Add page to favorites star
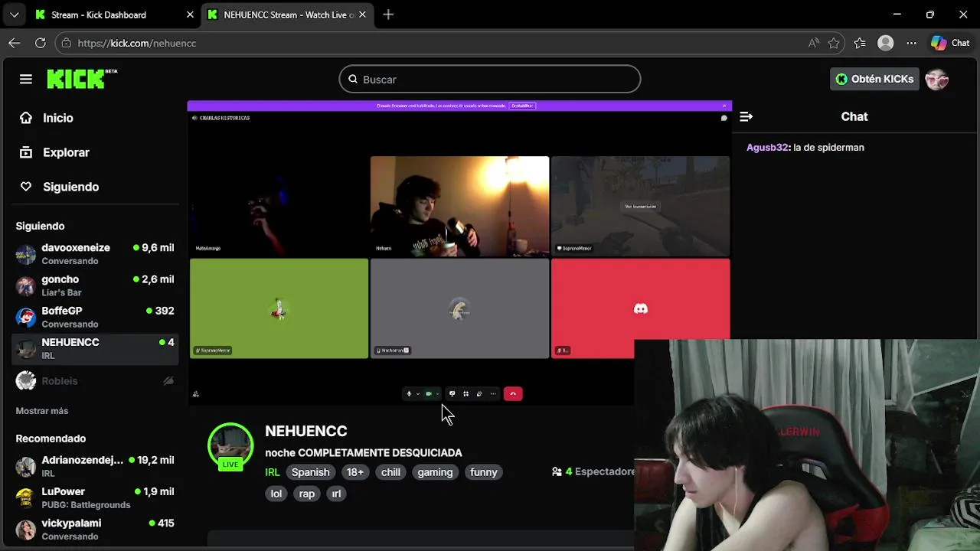Viewport: 980px width, 551px height. coord(834,43)
